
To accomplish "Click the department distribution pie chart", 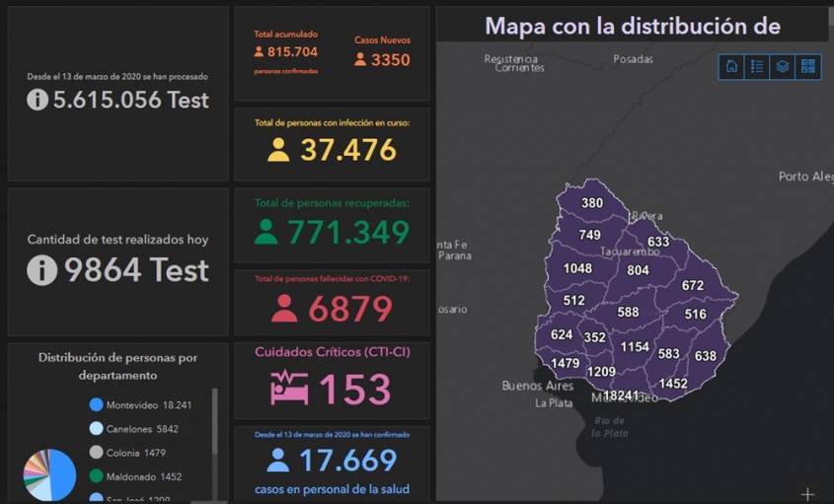I will 49,474.
